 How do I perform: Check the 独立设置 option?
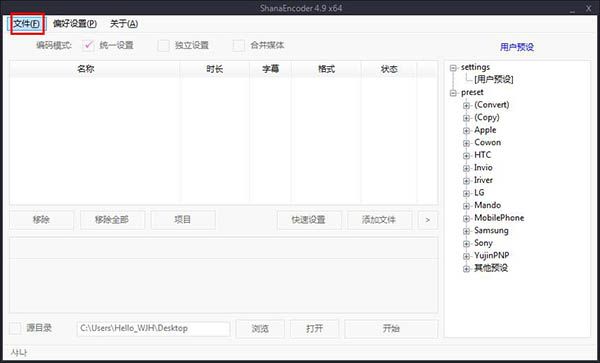point(163,46)
